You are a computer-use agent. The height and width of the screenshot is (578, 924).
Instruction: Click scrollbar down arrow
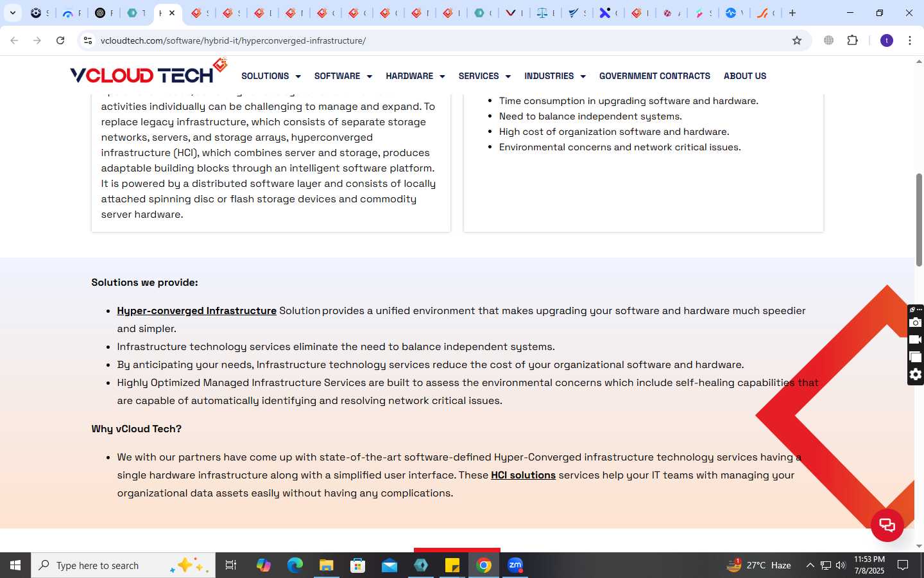919,546
